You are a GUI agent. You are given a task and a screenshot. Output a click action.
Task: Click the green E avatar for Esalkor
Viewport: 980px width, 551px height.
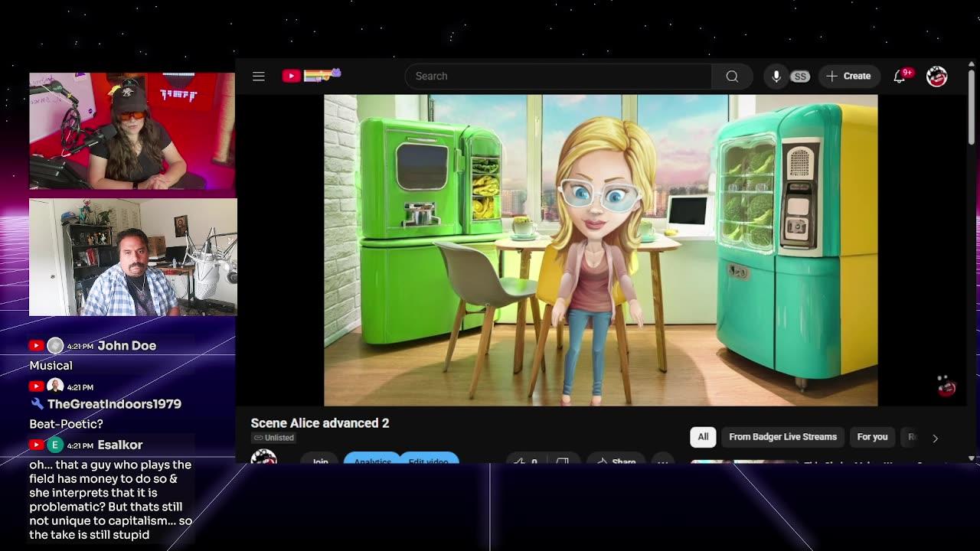tap(54, 445)
